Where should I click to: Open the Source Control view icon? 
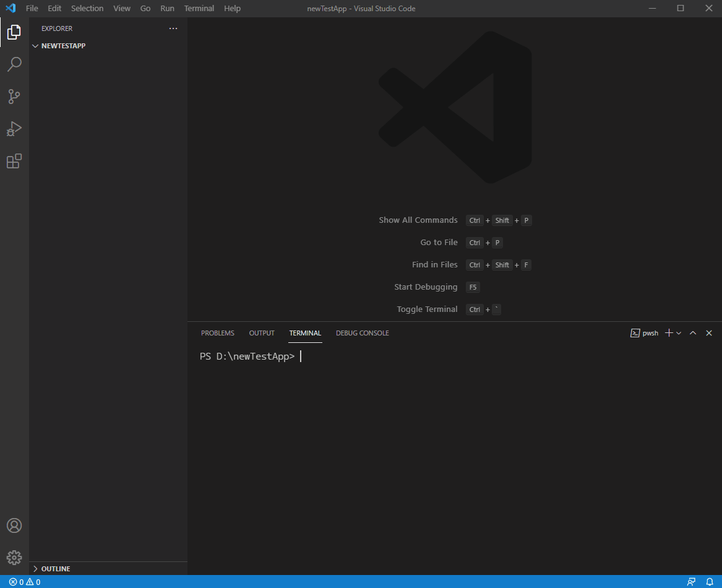[14, 97]
